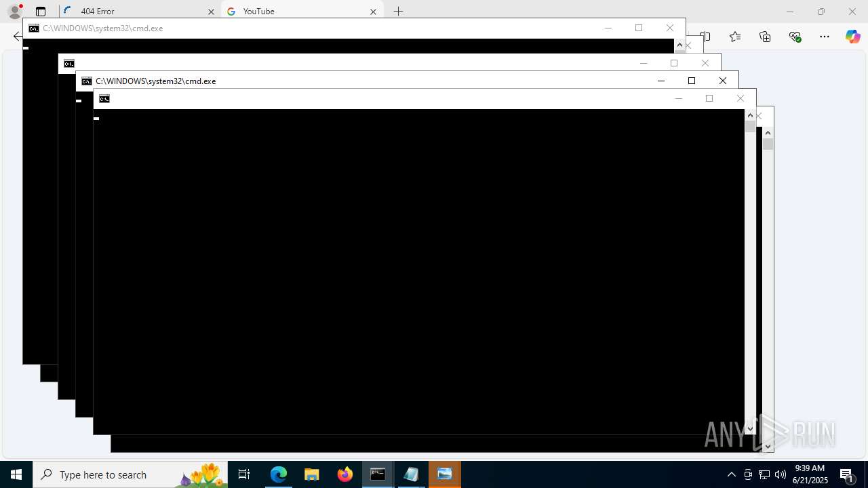The image size is (868, 488).
Task: Open Microsoft Edge taskbar icon
Action: [279, 474]
